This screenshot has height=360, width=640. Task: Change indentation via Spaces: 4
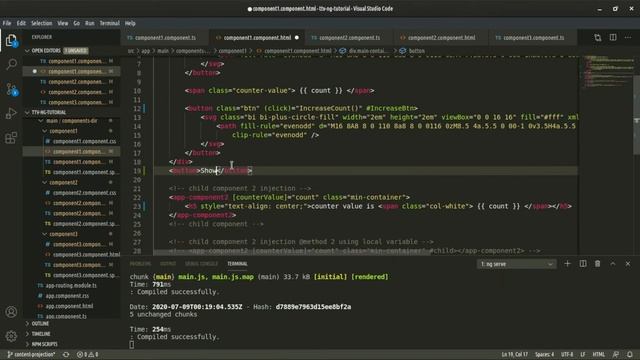tap(544, 354)
